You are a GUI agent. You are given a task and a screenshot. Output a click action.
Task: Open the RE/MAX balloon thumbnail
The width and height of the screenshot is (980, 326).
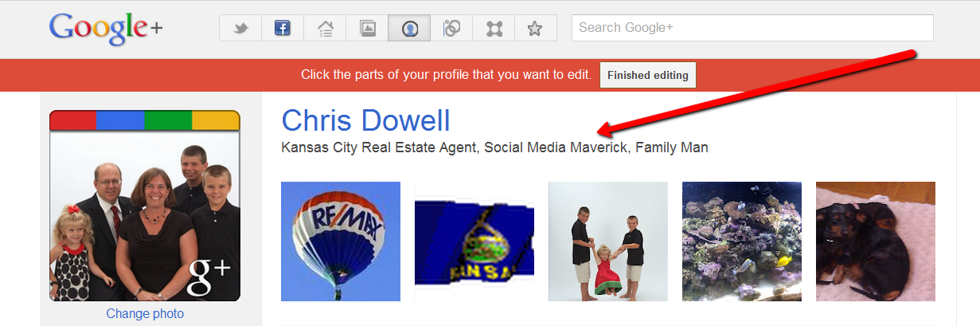(341, 242)
